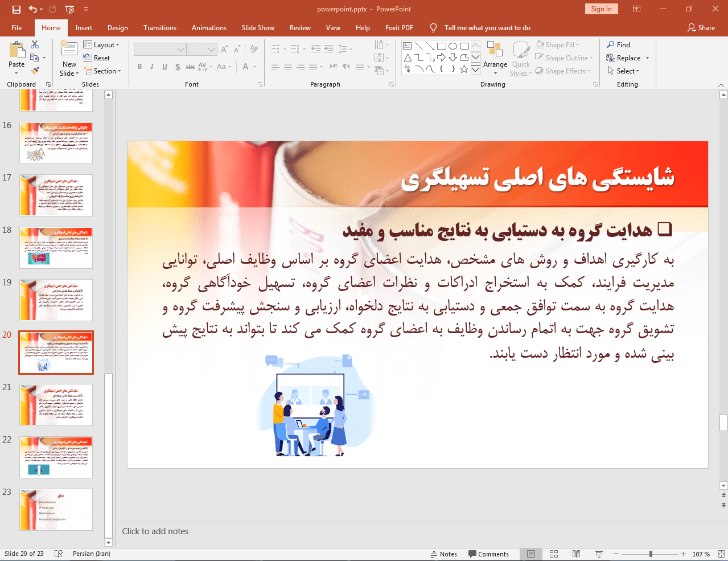This screenshot has height=561, width=728.
Task: Toggle underline formatting
Action: 164,67
